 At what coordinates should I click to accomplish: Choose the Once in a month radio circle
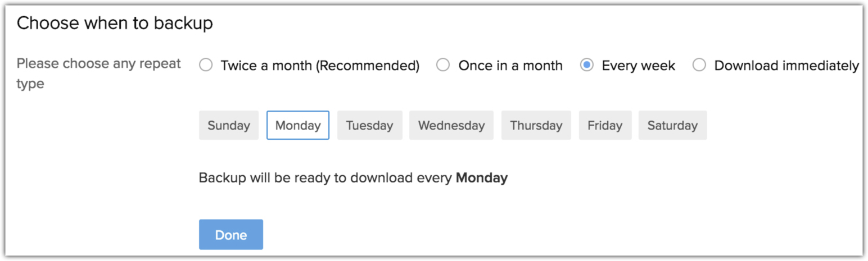[x=444, y=66]
